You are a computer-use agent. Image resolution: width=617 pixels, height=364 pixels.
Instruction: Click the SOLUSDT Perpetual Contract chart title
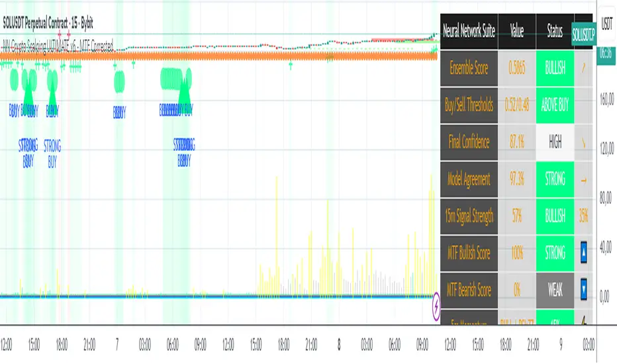[48, 23]
